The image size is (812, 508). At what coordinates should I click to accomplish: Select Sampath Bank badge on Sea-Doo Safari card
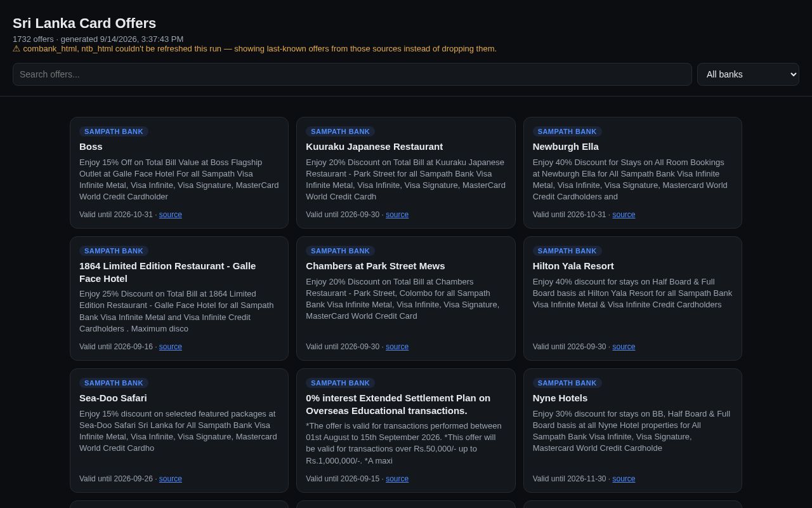[114, 383]
